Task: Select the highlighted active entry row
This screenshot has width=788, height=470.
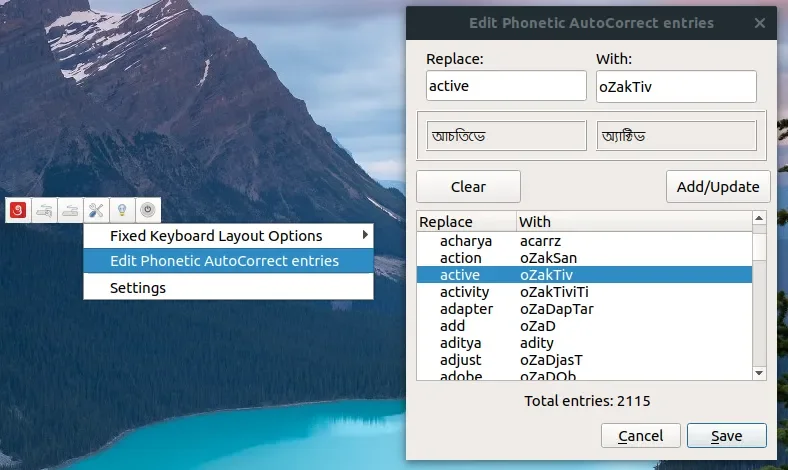Action: coord(584,275)
